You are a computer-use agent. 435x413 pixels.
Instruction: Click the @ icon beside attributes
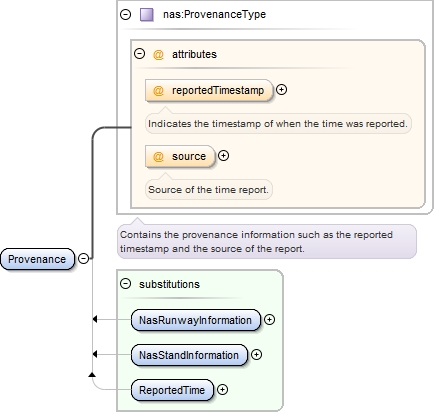point(158,54)
